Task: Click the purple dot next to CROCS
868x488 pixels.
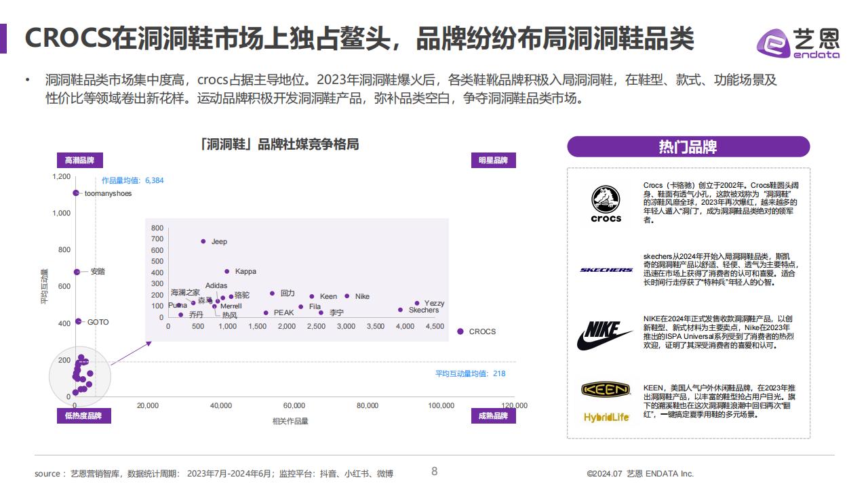Action: point(460,331)
